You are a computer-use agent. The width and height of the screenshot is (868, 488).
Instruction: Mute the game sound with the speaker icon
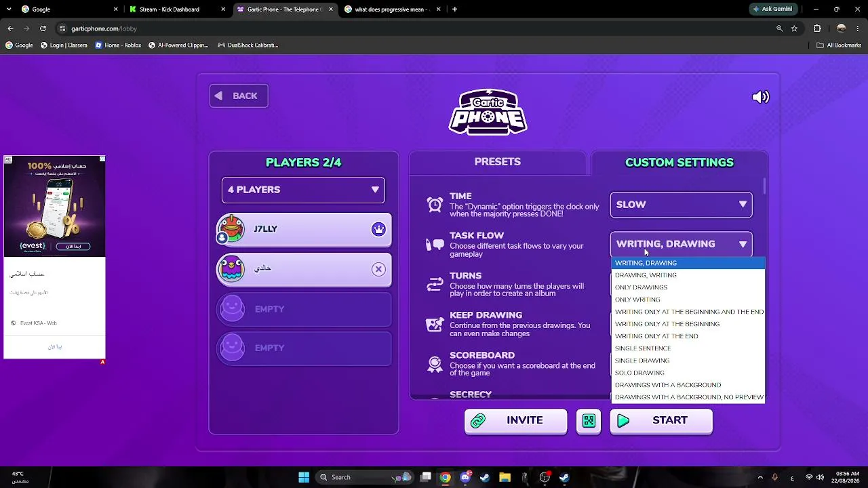coord(761,97)
